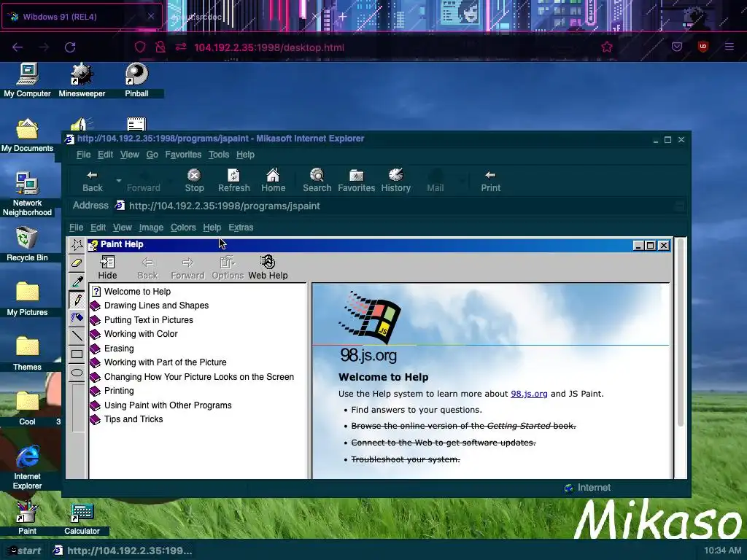This screenshot has width=747, height=560.
Task: Open the Cool folder on desktop
Action: (27, 408)
